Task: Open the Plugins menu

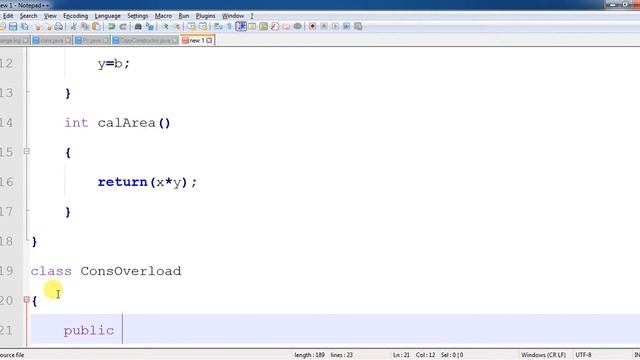Action: (x=205, y=16)
